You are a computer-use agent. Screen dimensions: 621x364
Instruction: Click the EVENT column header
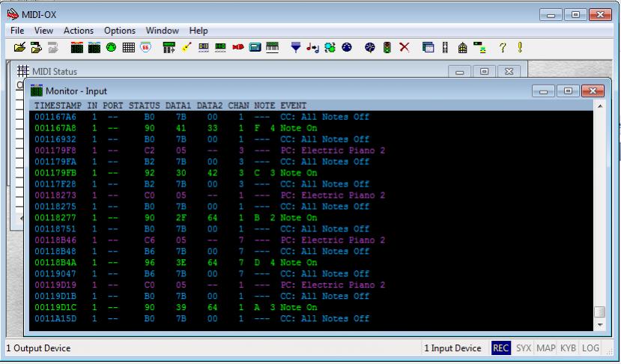293,106
